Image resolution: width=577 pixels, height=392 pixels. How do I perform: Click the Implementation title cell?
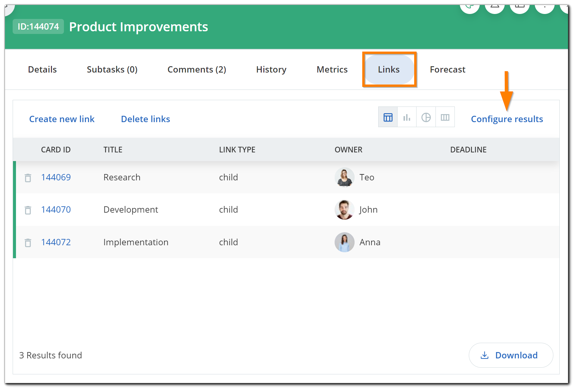pyautogui.click(x=136, y=242)
